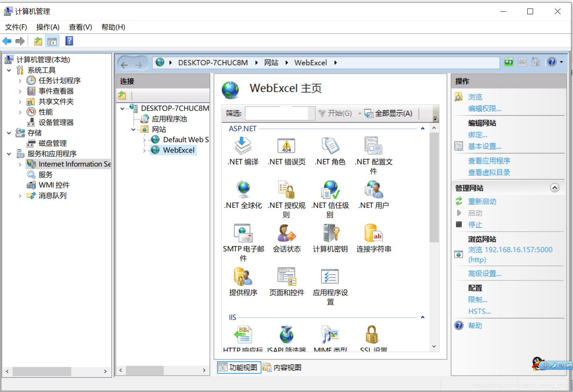Open the 提供程序 feature icon
The image size is (573, 392).
[243, 277]
